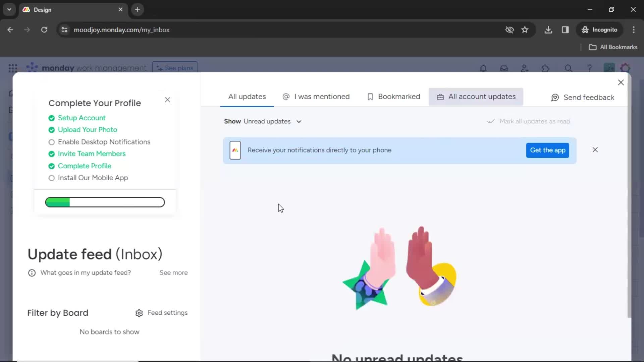Screen dimensions: 644x362
Task: Click See plans button in top bar
Action: pyautogui.click(x=175, y=68)
